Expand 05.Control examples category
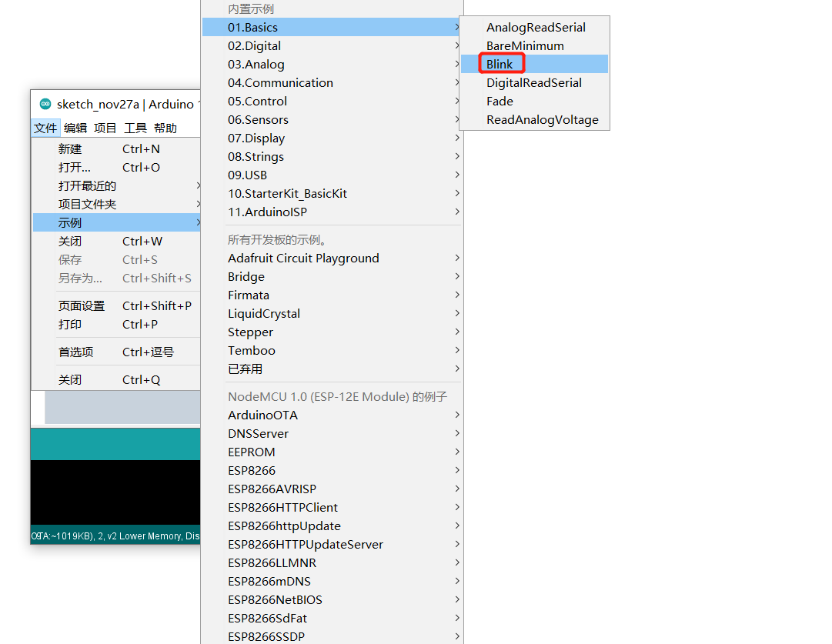 point(331,102)
